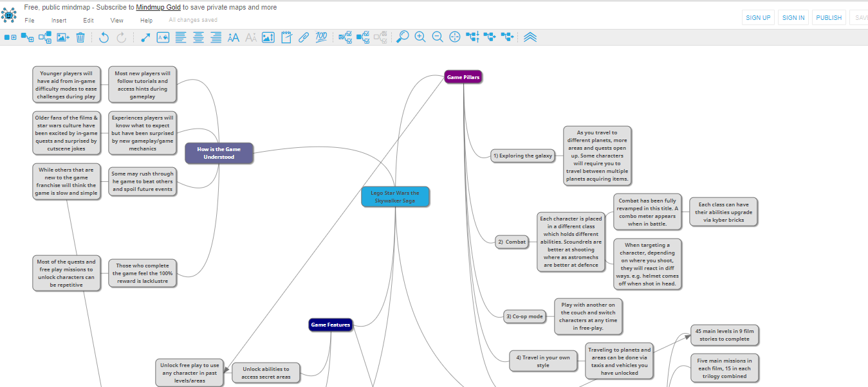Click the SIGN IN button
868x387 pixels.
coord(793,18)
